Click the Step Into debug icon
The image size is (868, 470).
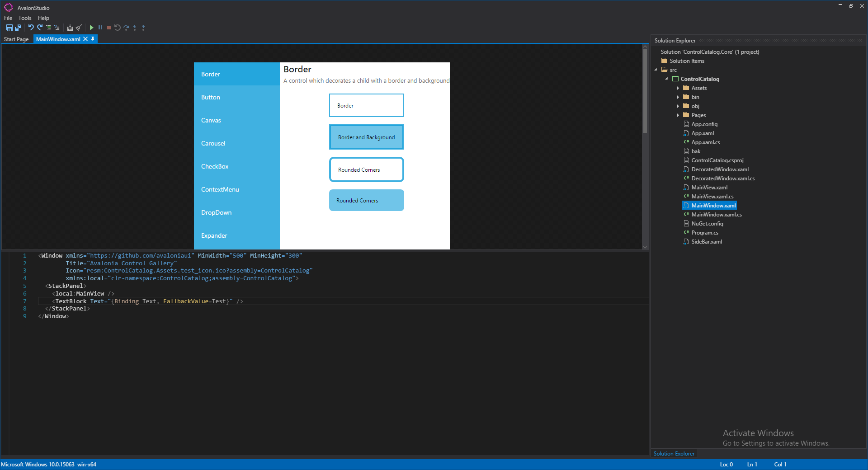tap(135, 28)
